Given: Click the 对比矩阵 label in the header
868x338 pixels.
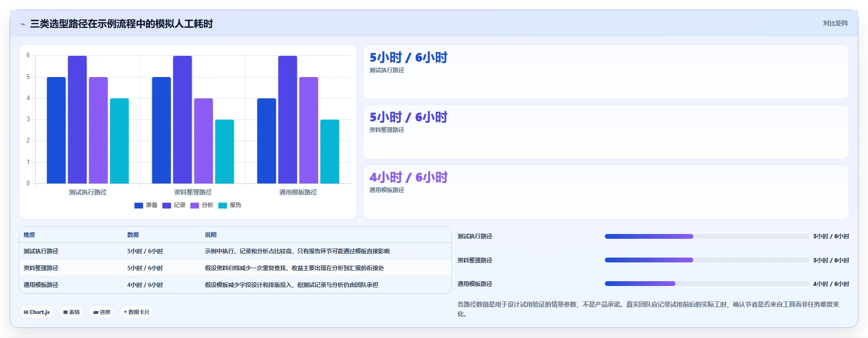Looking at the screenshot, I should pos(835,23).
